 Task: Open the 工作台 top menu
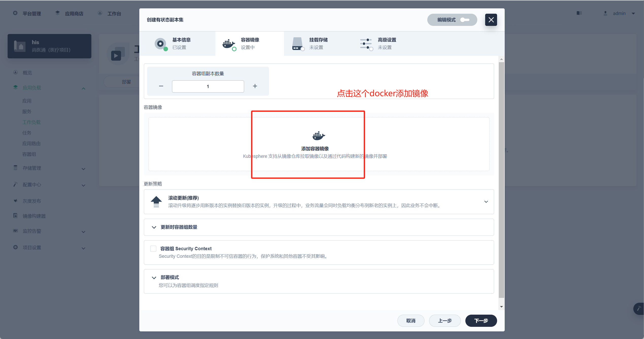[109, 13]
